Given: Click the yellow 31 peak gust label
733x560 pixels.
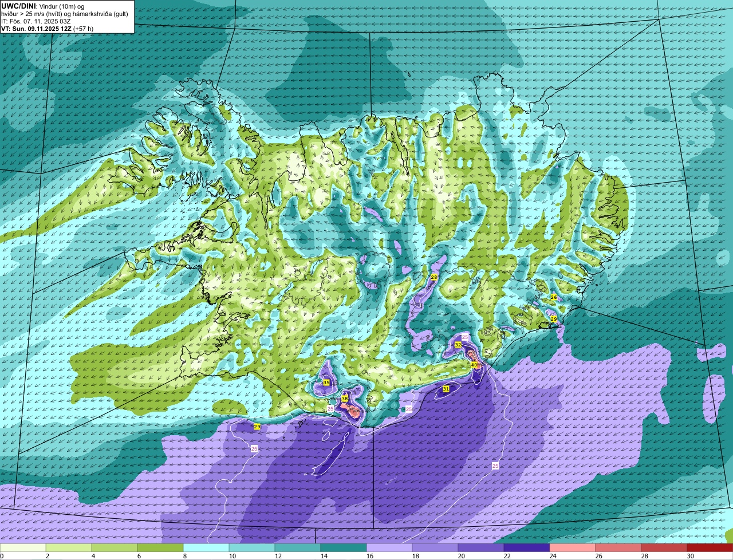Looking at the screenshot, I should (446, 389).
